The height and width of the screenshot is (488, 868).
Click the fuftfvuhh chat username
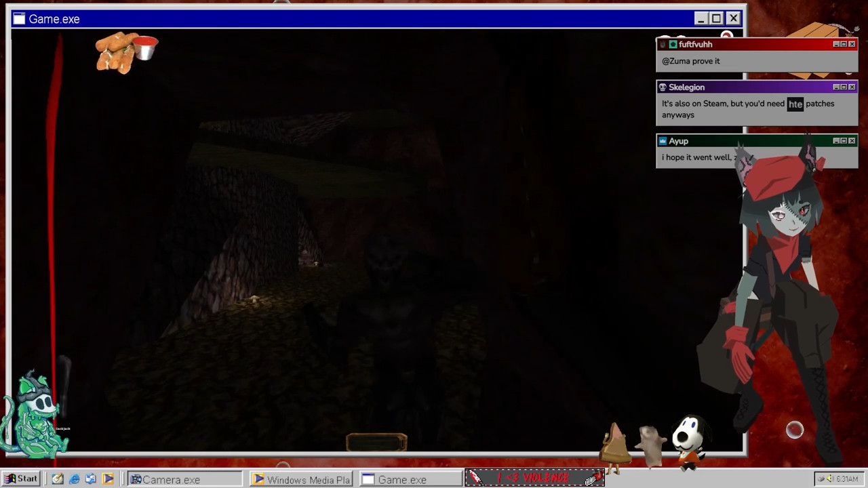coord(695,44)
